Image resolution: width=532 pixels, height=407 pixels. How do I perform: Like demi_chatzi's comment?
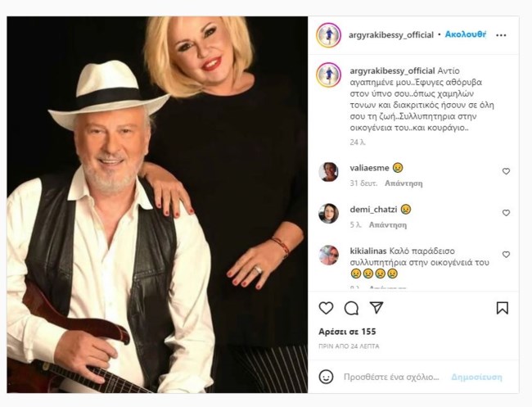506,213
